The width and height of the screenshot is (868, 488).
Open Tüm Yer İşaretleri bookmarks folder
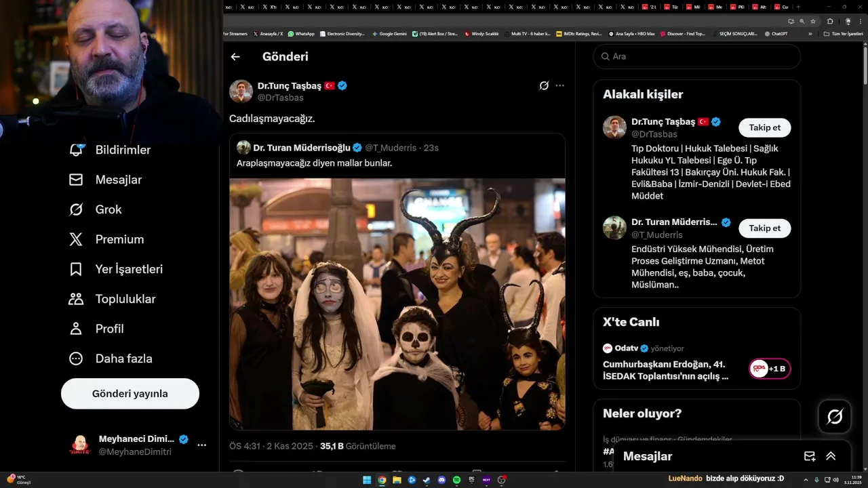point(843,33)
